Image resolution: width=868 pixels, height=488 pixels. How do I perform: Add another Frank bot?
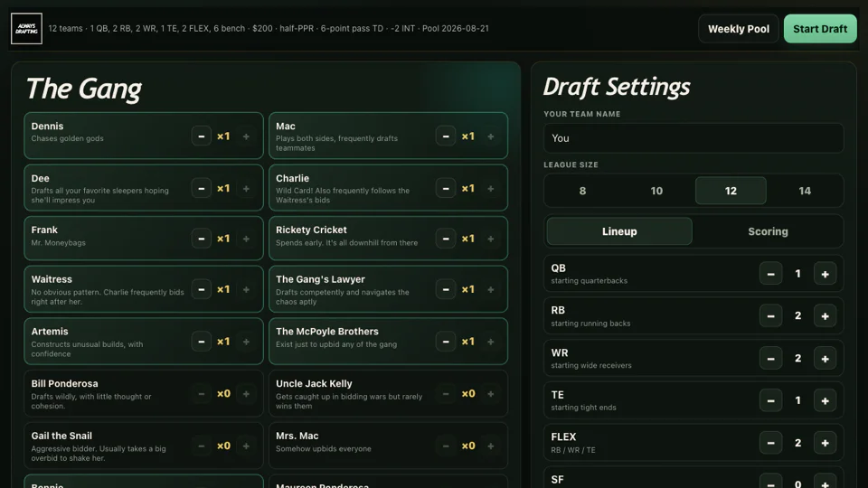pos(246,239)
